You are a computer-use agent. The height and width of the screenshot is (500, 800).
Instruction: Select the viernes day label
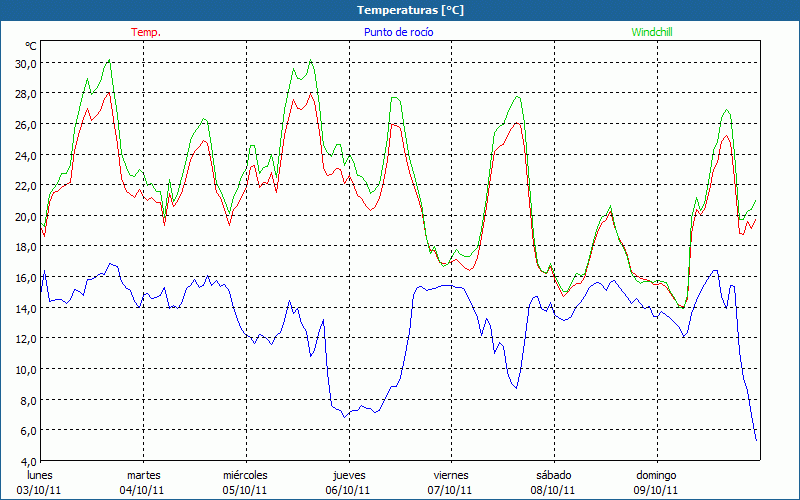[x=451, y=475]
